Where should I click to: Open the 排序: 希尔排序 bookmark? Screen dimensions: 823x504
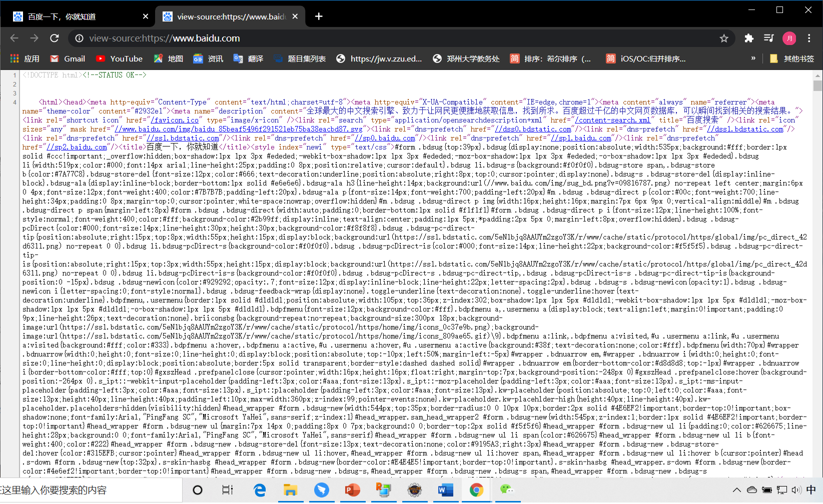coord(550,58)
